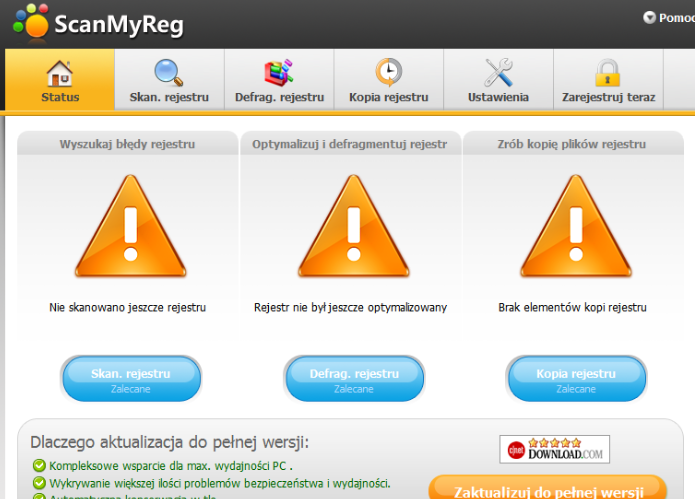
Task: Click the magnifying glass registry scan icon
Action: point(169,73)
